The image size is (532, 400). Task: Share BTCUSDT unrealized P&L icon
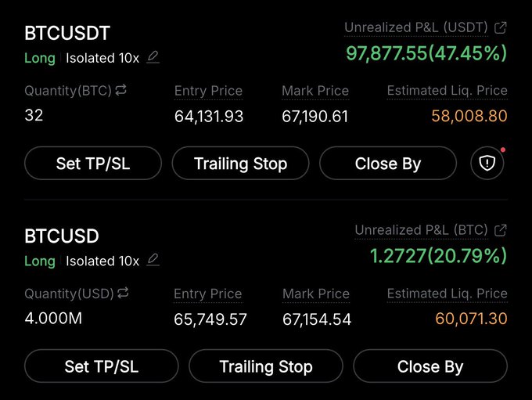pos(501,28)
